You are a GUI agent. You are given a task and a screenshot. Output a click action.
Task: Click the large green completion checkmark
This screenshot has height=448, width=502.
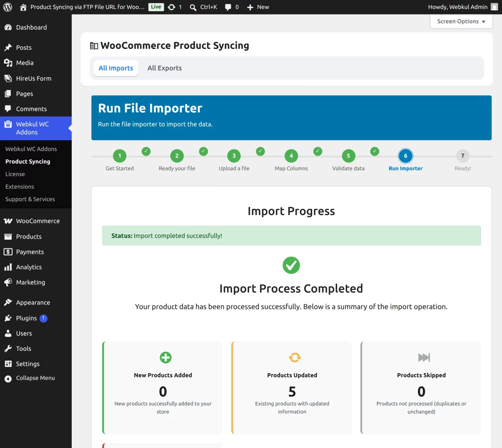pyautogui.click(x=291, y=265)
